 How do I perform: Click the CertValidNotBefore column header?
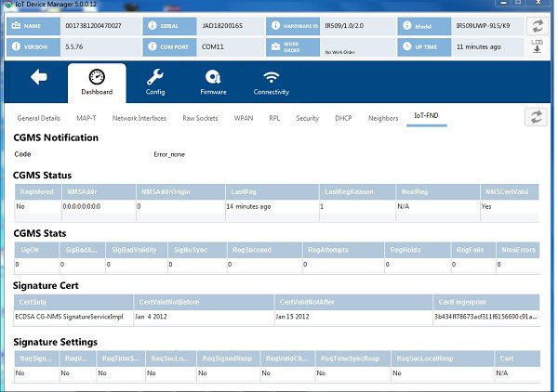click(204, 302)
